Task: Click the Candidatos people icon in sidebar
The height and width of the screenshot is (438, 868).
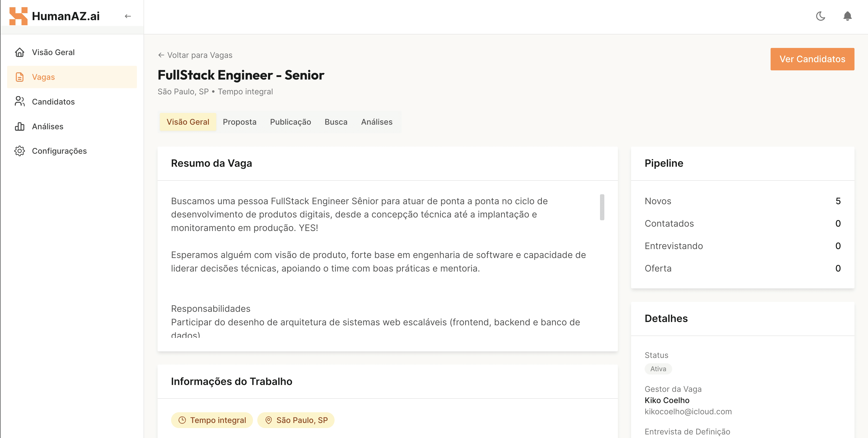Action: [x=20, y=101]
